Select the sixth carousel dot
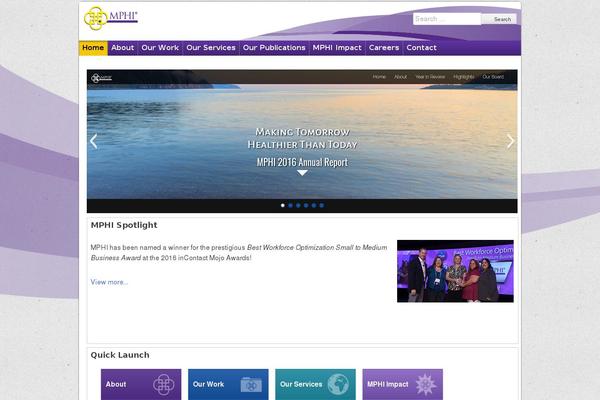The height and width of the screenshot is (400, 600). 322,206
